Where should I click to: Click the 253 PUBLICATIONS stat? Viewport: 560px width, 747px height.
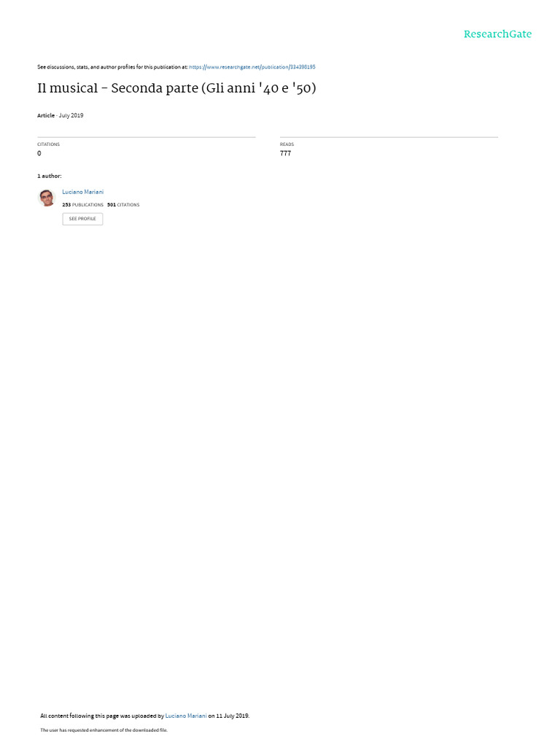(x=82, y=205)
